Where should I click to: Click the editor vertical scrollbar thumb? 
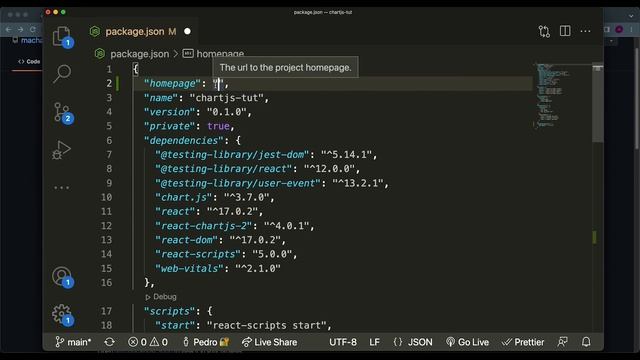click(x=598, y=103)
